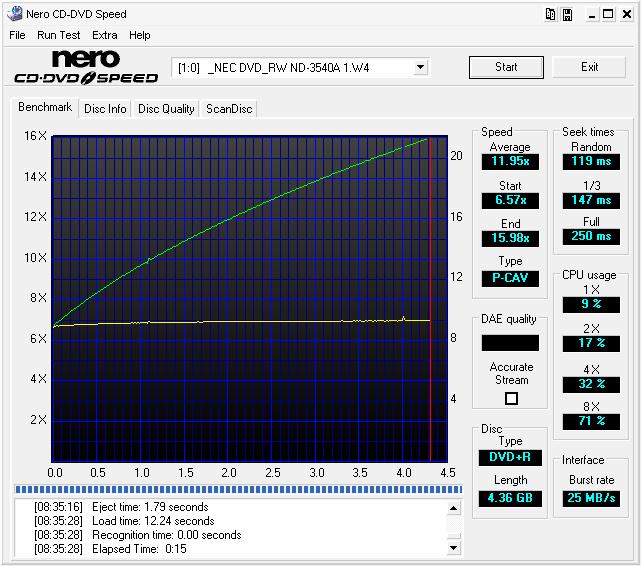Screen dimensions: 641x566
Task: Click the blue test progress bar
Action: 238,489
